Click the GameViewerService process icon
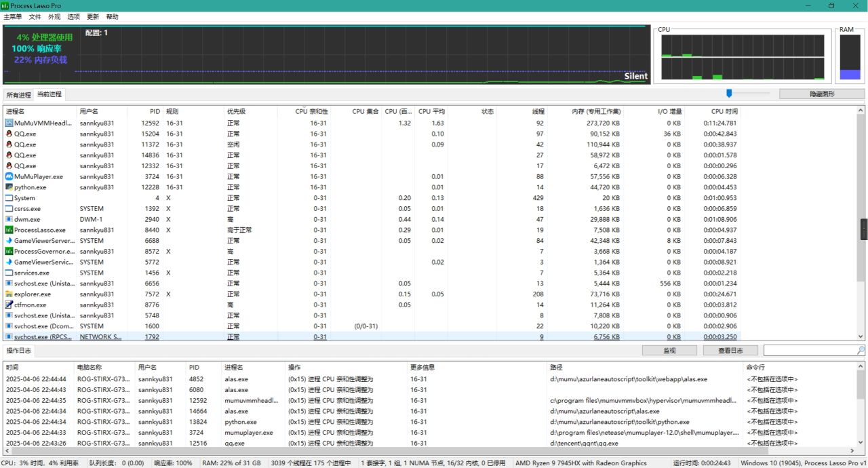Image resolution: width=868 pixels, height=468 pixels. click(9, 262)
